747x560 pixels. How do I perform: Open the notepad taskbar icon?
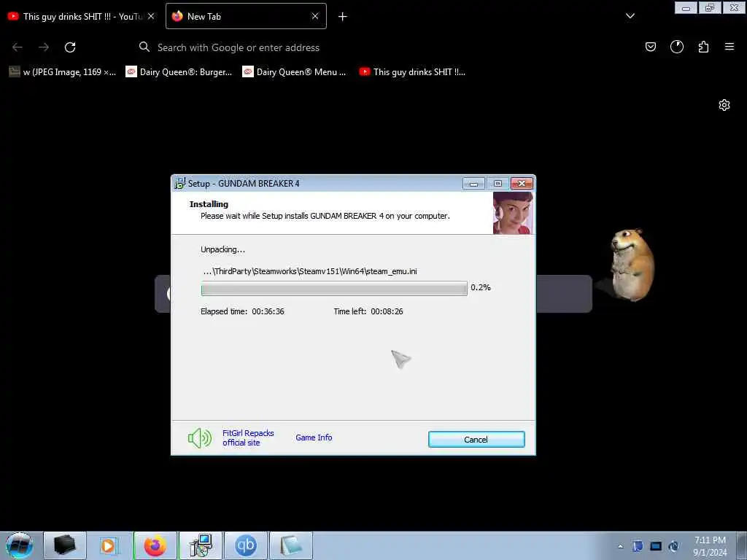(291, 545)
